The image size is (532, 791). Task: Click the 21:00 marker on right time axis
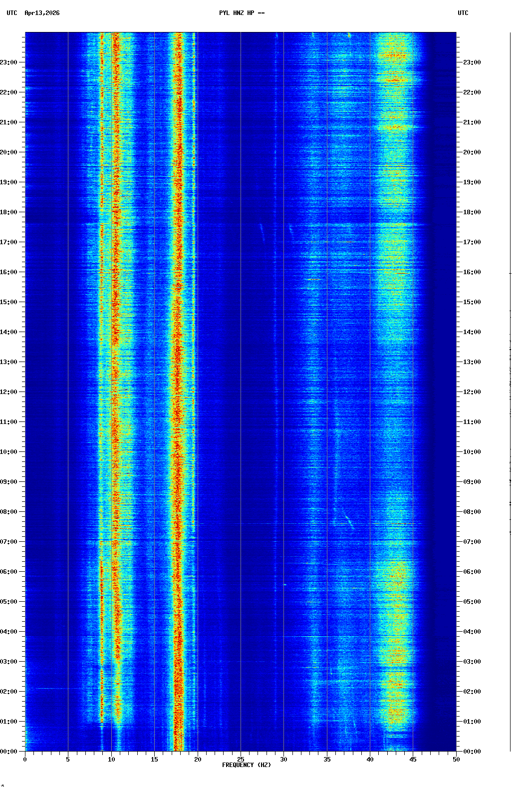click(472, 122)
